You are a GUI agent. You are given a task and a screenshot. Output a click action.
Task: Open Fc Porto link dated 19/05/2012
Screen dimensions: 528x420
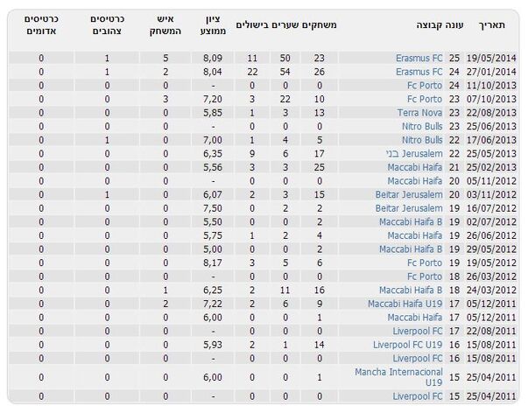425,262
